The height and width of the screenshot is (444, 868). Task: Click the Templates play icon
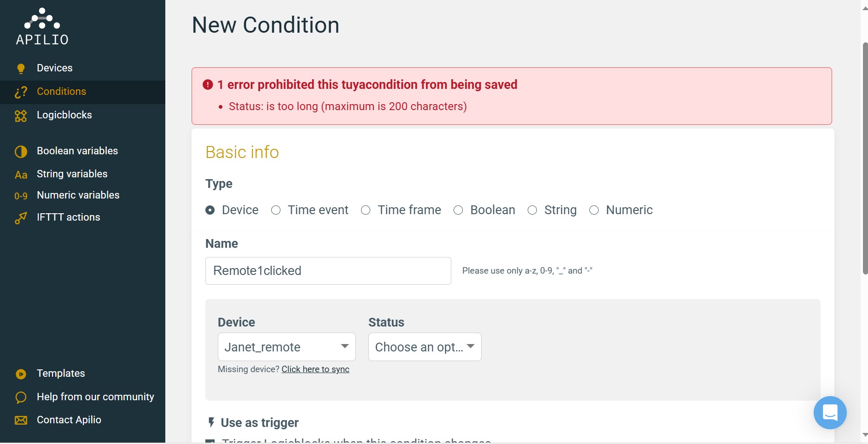point(21,374)
